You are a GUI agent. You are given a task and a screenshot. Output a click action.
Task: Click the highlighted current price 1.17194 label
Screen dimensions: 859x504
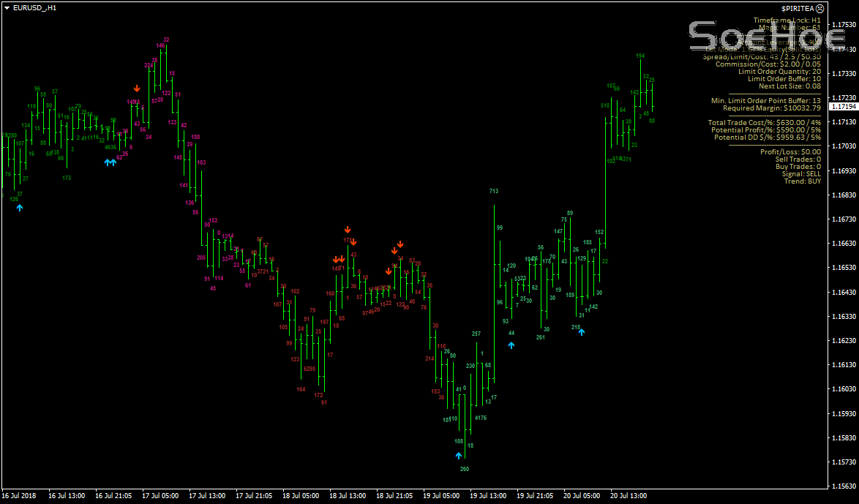click(843, 106)
